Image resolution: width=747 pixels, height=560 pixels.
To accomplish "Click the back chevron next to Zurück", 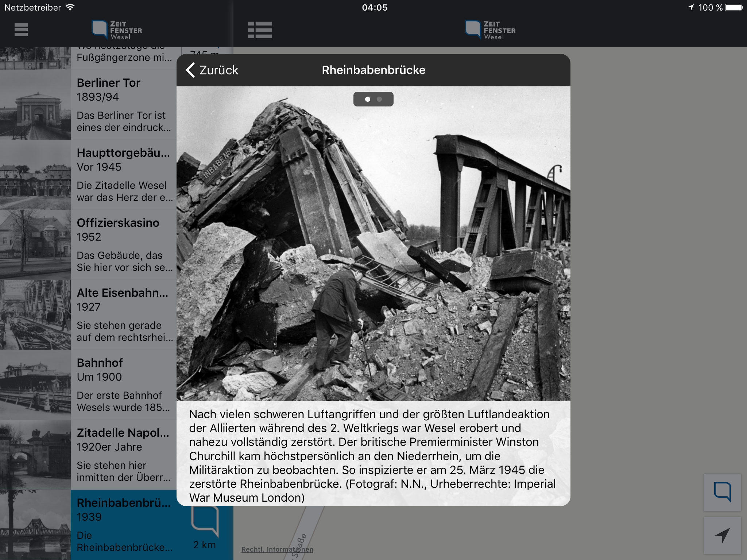I will (x=190, y=70).
